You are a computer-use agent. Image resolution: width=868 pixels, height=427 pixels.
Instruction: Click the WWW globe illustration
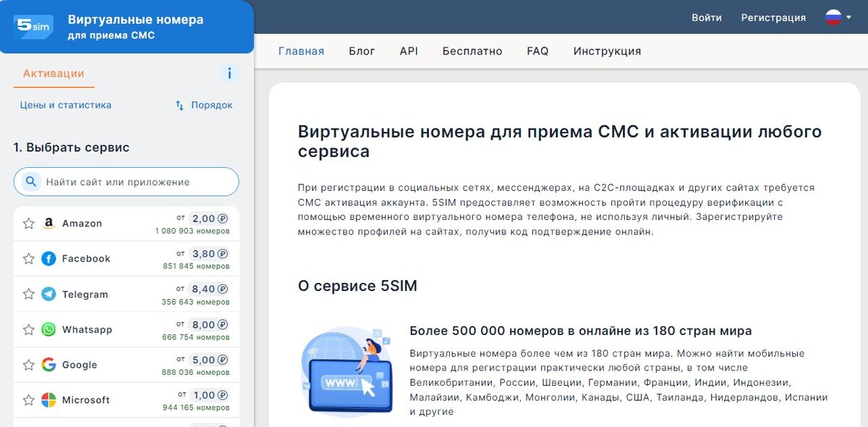point(346,371)
